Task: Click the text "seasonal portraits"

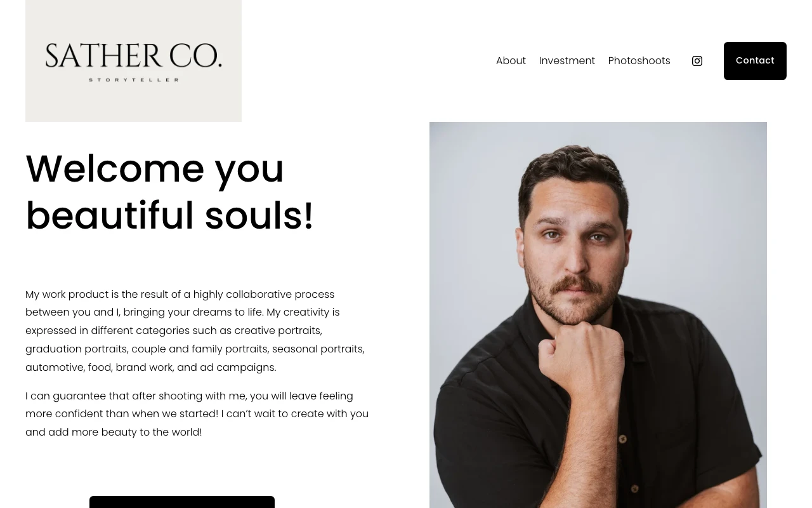Action: click(x=317, y=349)
